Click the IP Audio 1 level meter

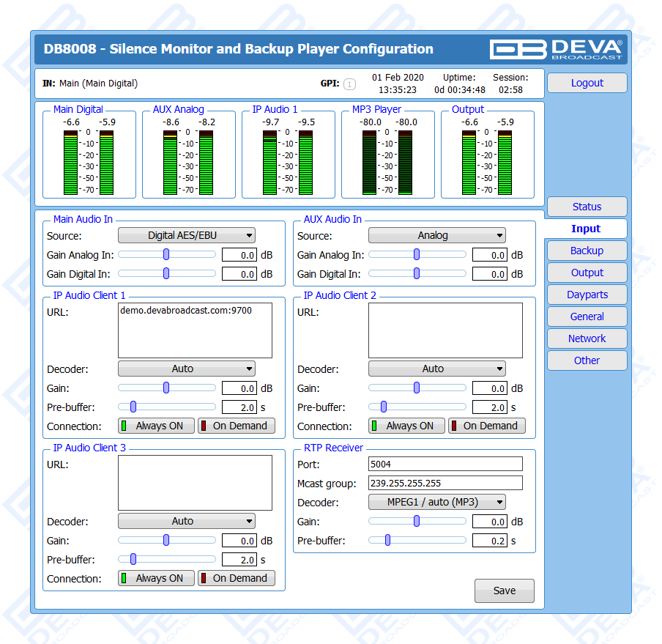(x=288, y=161)
